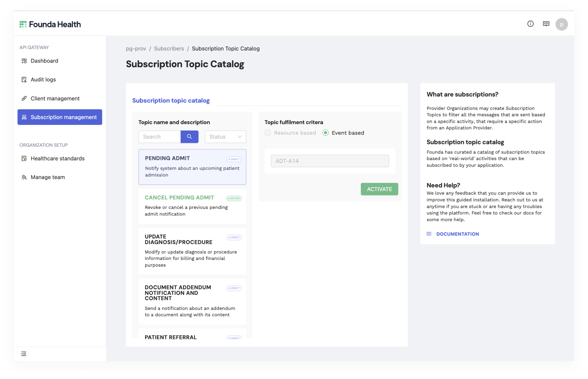Collapse sidebar using bottom menu-fold icon
The width and height of the screenshot is (588, 379).
coord(24,354)
